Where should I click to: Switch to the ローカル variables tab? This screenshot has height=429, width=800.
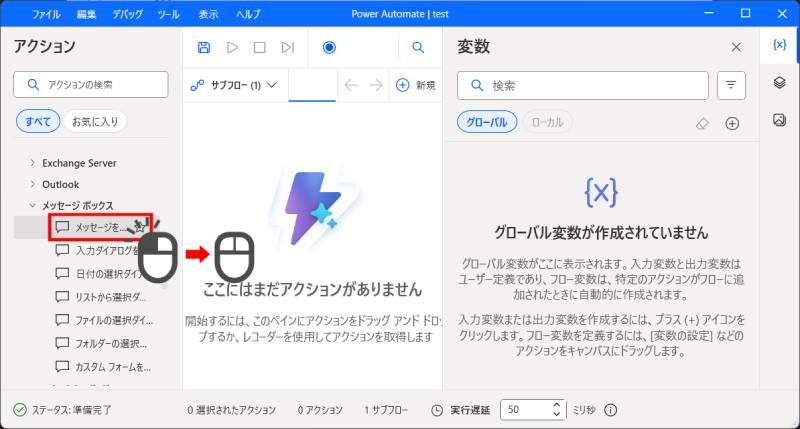pyautogui.click(x=547, y=122)
